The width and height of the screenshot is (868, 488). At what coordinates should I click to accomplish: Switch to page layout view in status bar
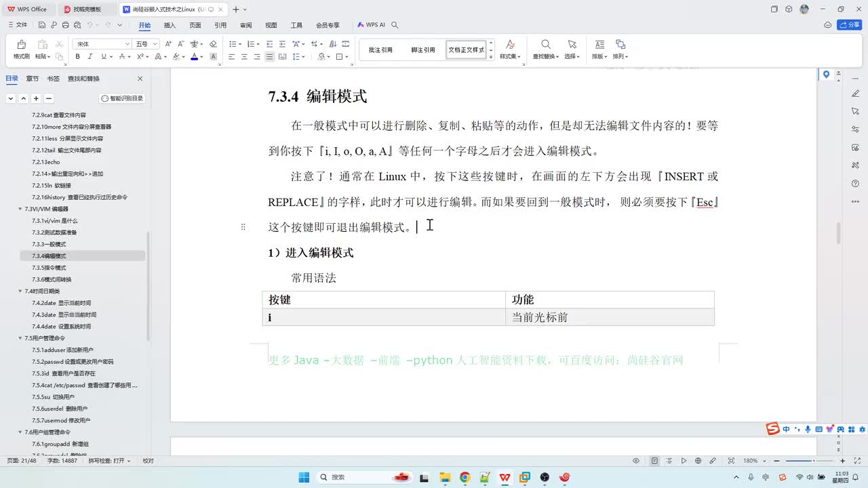tap(654, 461)
